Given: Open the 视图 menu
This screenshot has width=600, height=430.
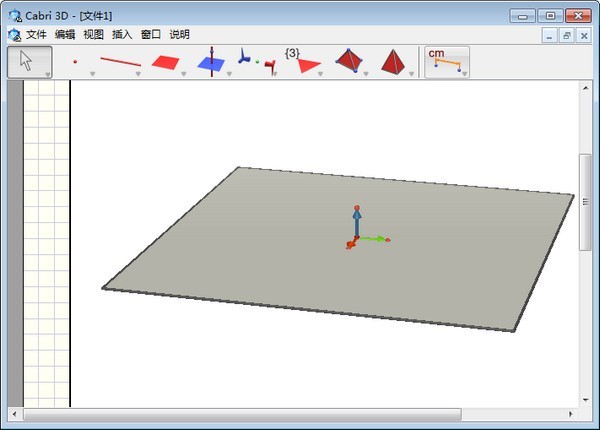Looking at the screenshot, I should 93,35.
